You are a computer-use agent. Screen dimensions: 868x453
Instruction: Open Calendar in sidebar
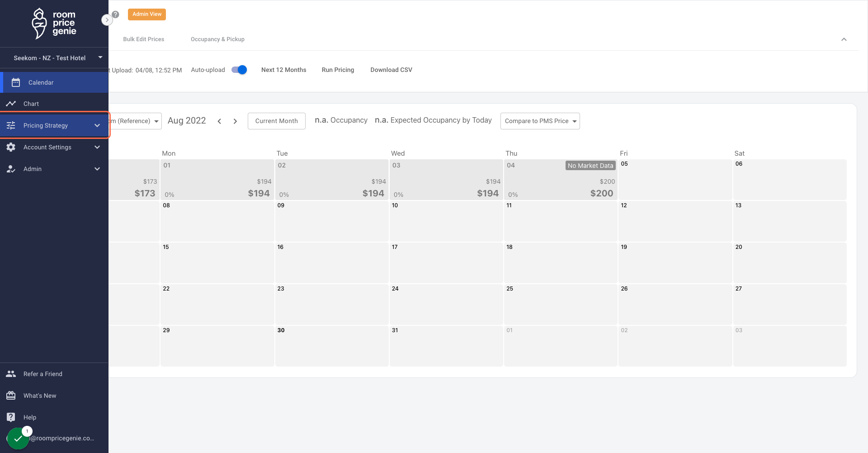tap(54, 82)
